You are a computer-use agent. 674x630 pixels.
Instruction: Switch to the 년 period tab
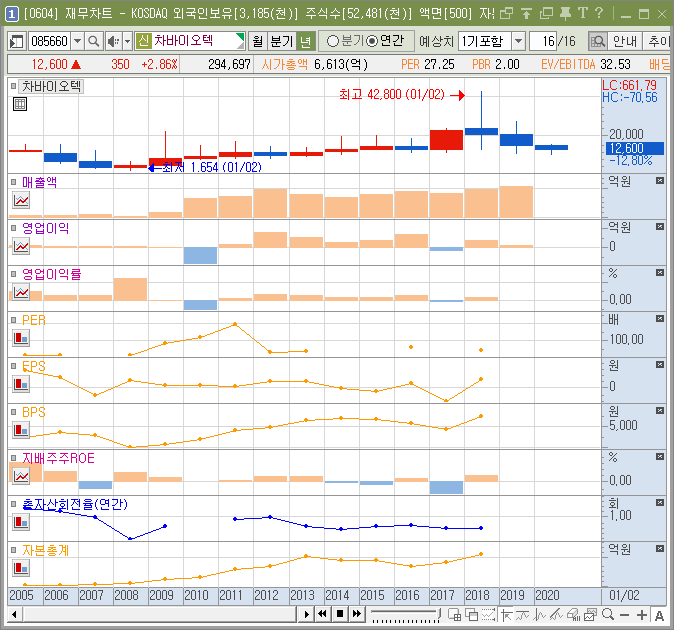pos(306,41)
